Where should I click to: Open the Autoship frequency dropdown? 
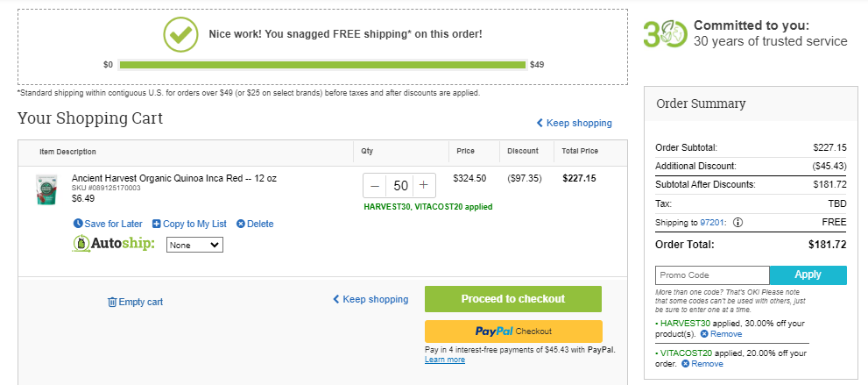tap(194, 245)
